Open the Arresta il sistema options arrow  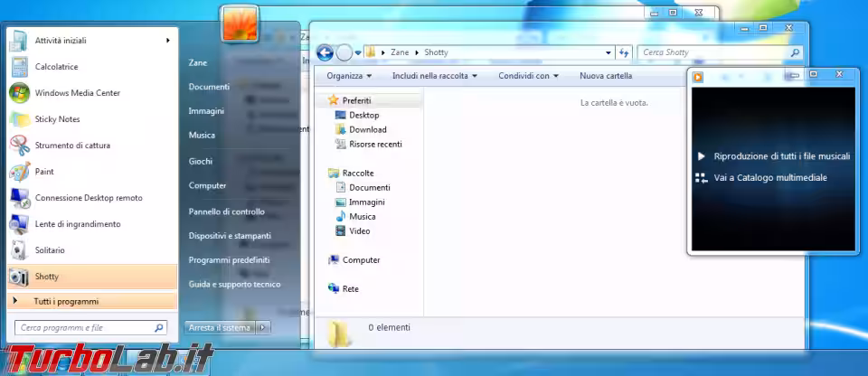tap(263, 328)
